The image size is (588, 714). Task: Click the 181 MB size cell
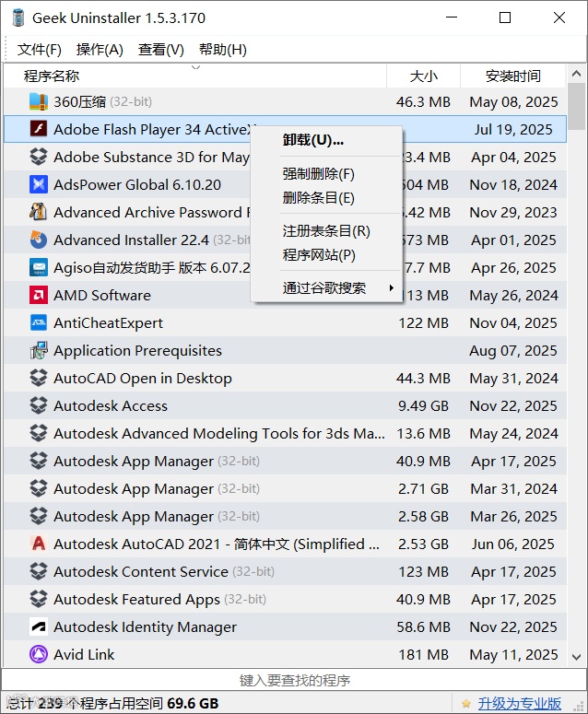tap(423, 655)
